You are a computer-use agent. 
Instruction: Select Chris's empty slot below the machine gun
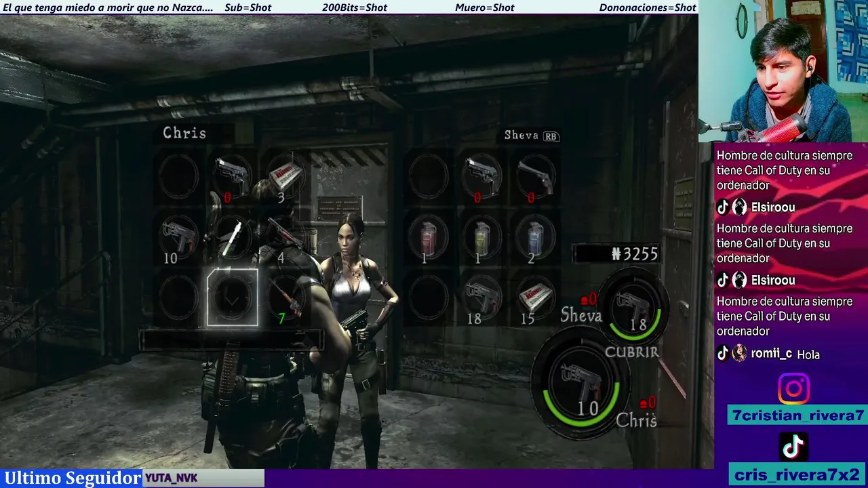point(178,298)
